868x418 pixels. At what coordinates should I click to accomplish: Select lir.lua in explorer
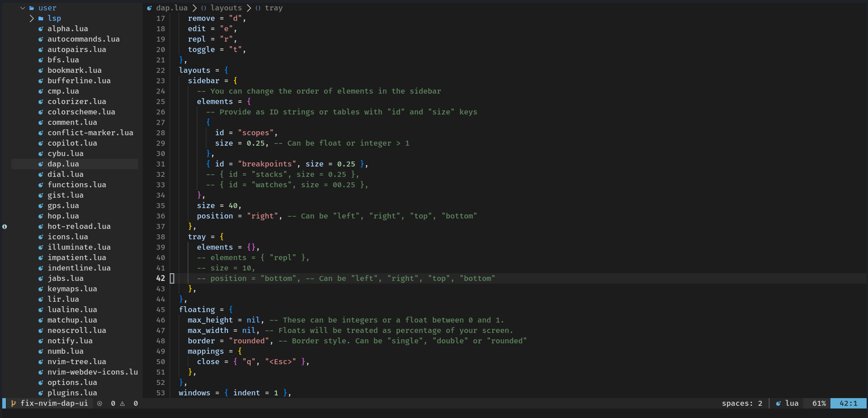point(63,299)
